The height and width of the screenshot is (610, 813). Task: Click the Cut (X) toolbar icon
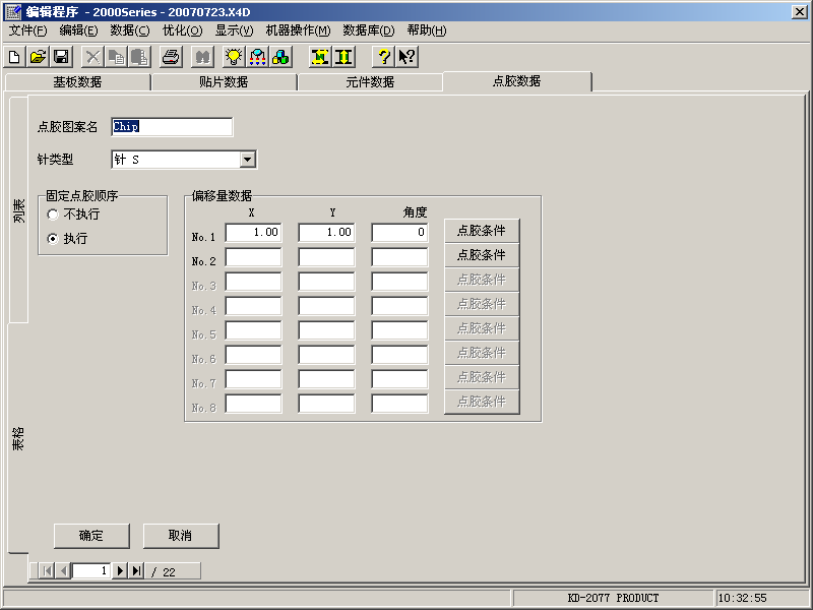[x=93, y=57]
